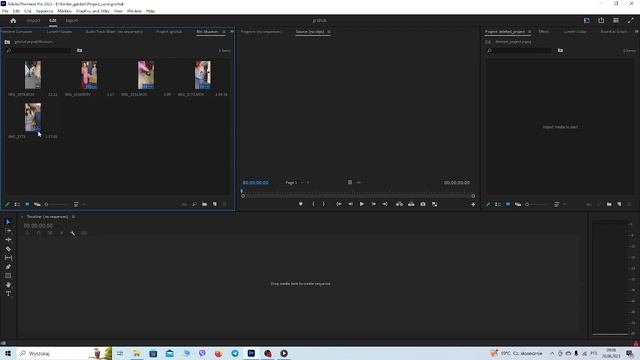Open the Button Editor plus icon

click(x=473, y=204)
